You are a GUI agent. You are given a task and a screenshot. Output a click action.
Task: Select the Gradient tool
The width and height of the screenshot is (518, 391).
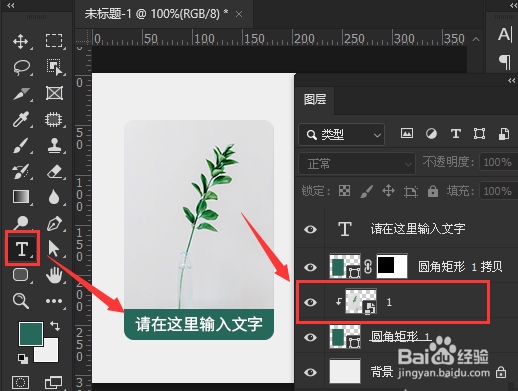click(21, 197)
